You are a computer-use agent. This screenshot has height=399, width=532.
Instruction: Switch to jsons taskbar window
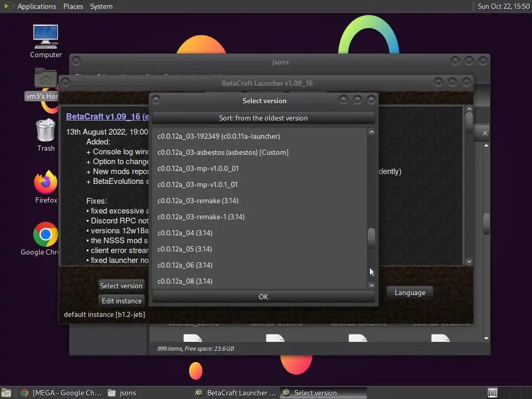(122, 393)
